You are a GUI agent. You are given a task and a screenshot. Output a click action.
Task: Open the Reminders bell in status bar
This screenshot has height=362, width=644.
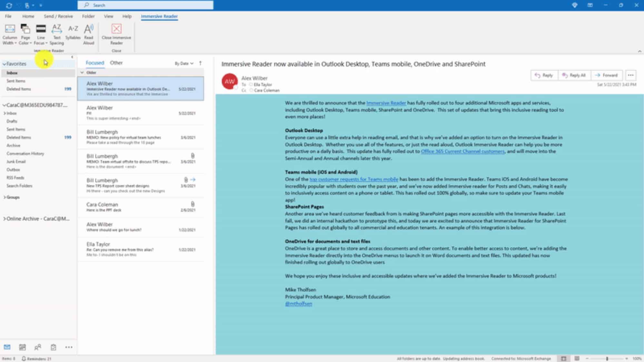pos(24,358)
